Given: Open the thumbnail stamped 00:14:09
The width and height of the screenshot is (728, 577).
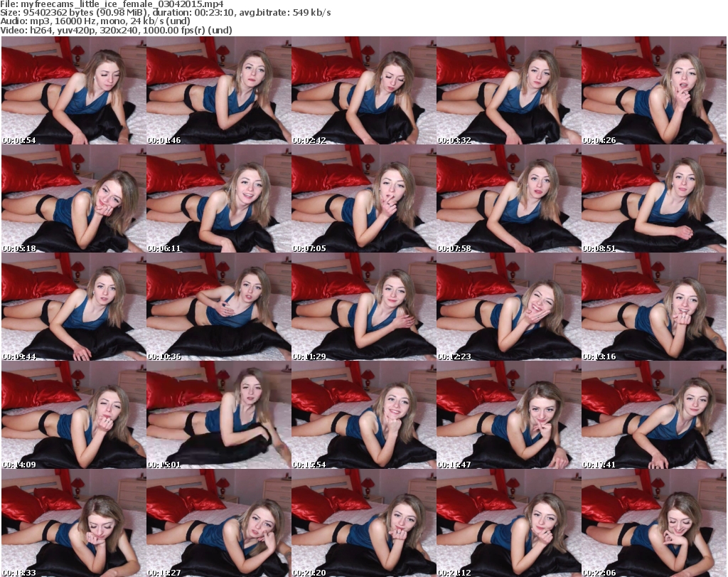Looking at the screenshot, I should pos(74,415).
